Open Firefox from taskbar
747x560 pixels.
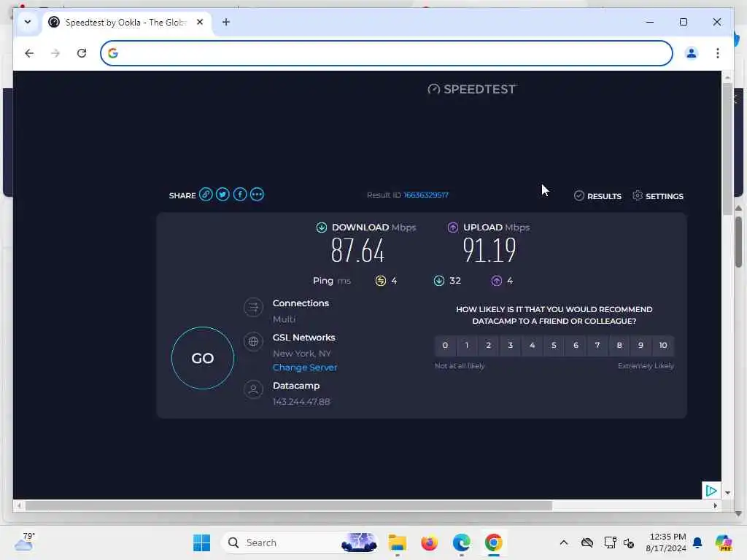click(x=429, y=542)
